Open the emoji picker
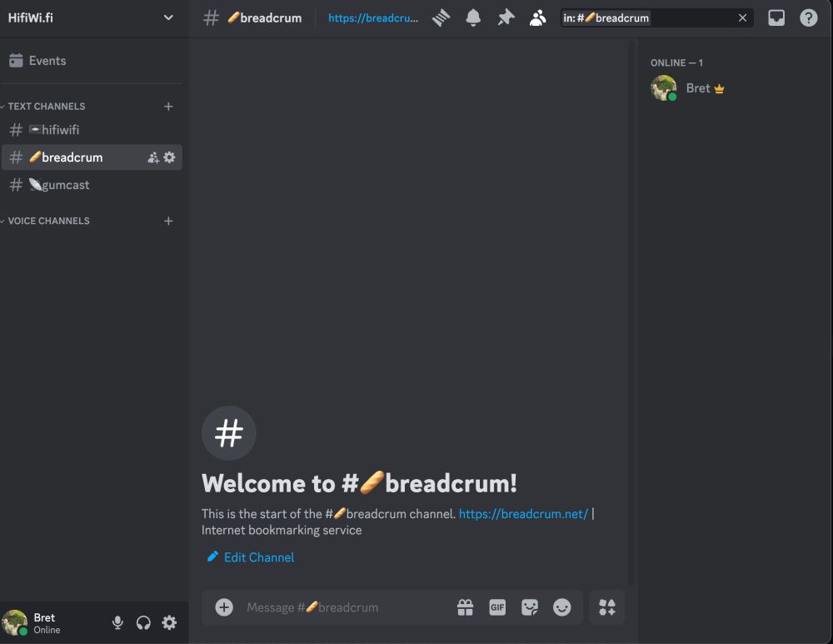The width and height of the screenshot is (833, 644). (561, 607)
